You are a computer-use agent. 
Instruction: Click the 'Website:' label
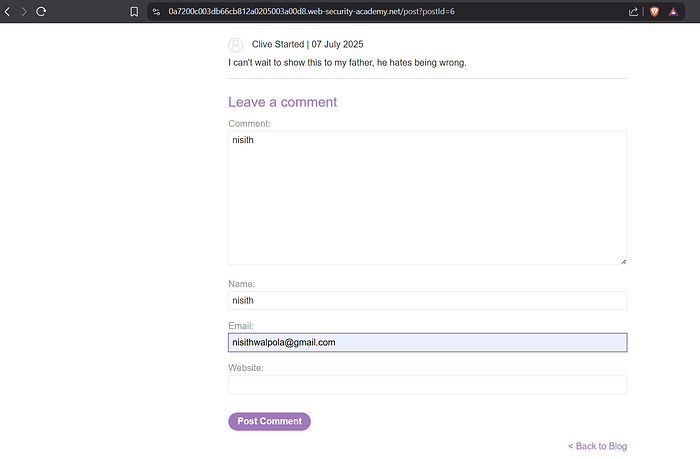[246, 368]
